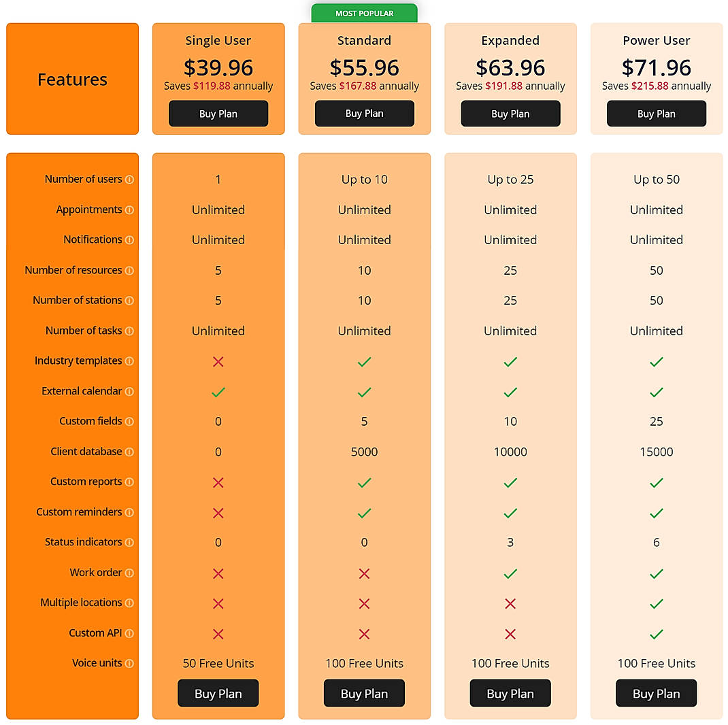The height and width of the screenshot is (725, 728).
Task: Click the red X for Custom API under Expanded
Action: click(510, 634)
